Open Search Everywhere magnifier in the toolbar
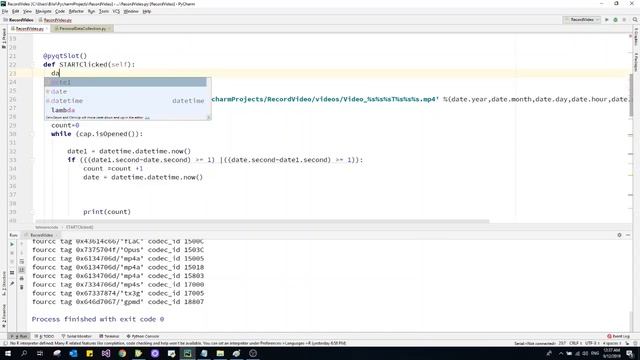This screenshot has width=640, height=360. click(x=635, y=20)
